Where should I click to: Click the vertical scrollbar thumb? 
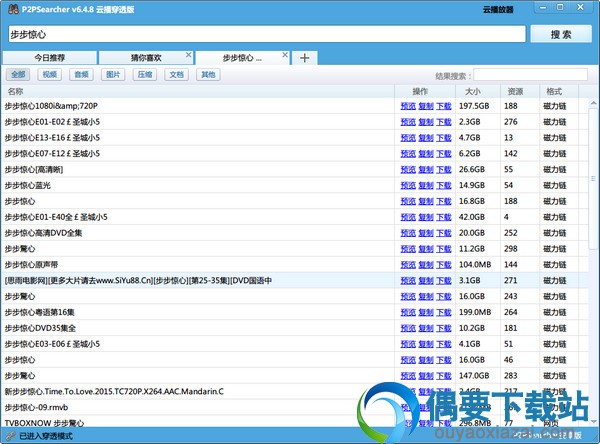(x=593, y=178)
